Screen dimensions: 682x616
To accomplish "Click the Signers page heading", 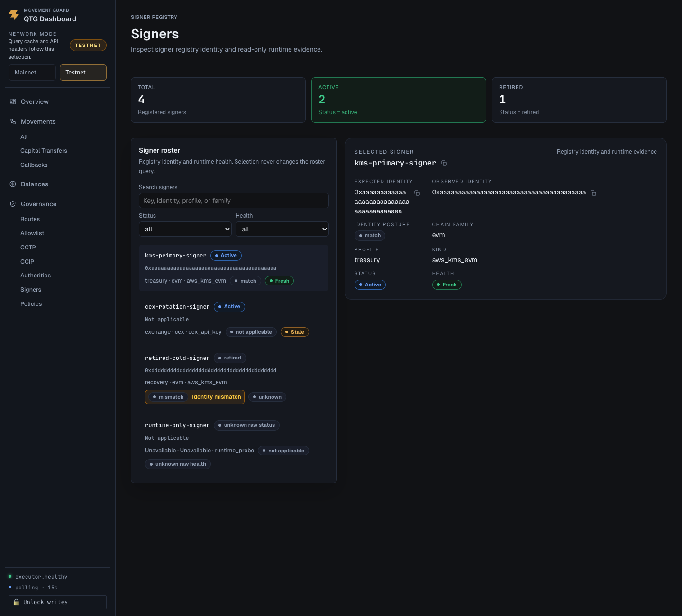I will (155, 34).
